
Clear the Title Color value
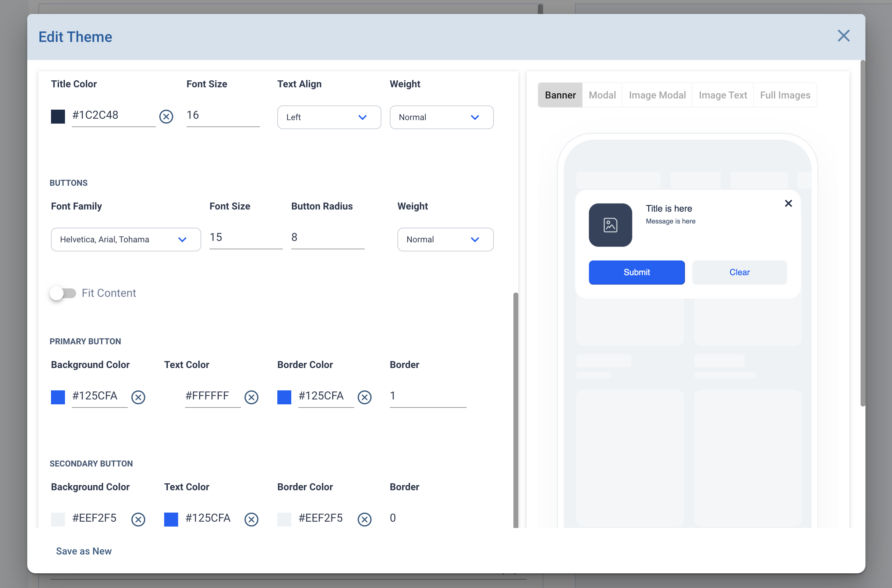coord(166,117)
